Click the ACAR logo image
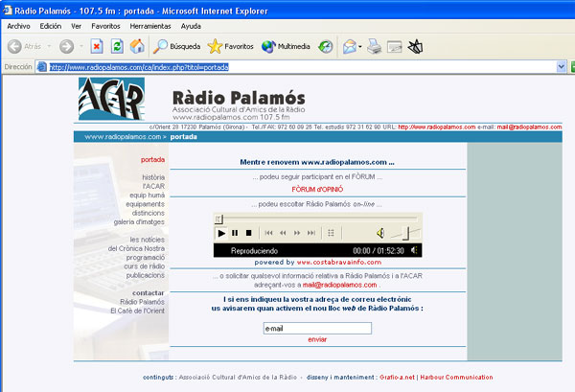The image size is (575, 392). [x=111, y=99]
